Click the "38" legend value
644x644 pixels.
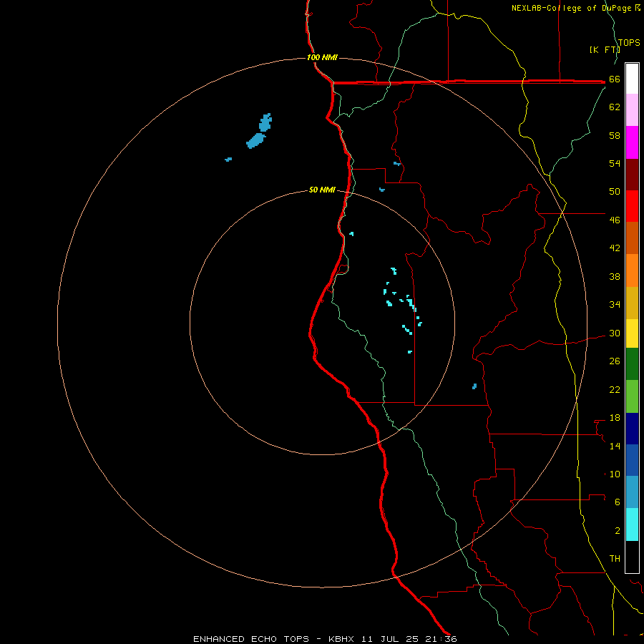tap(615, 277)
